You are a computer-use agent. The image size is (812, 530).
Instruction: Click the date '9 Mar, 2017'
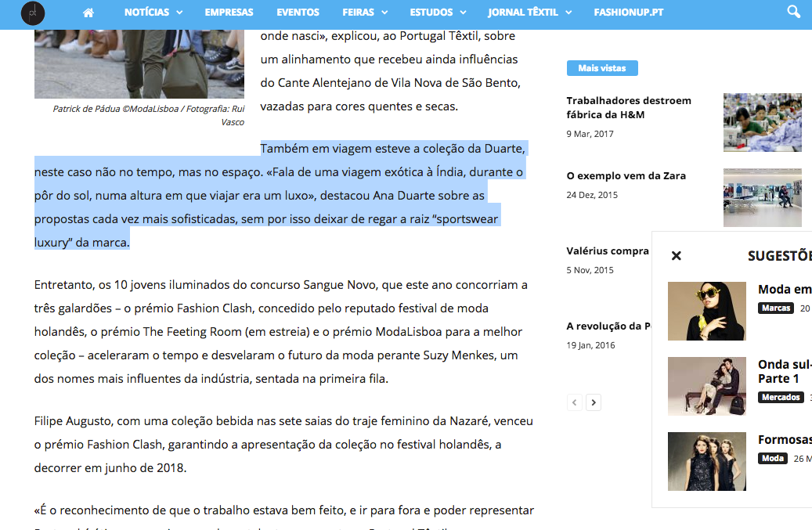pos(590,134)
